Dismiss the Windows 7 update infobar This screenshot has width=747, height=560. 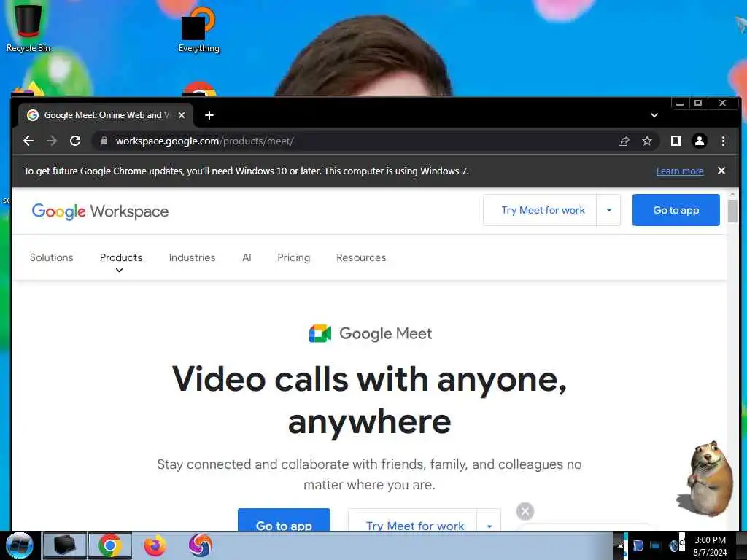coord(721,171)
